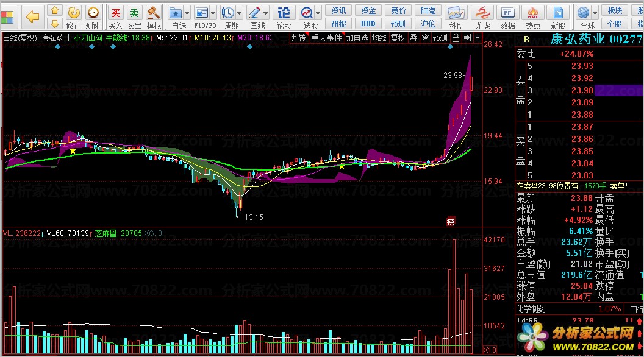644x357 pixels.
Task: Click the 板块 sector button
Action: click(615, 10)
